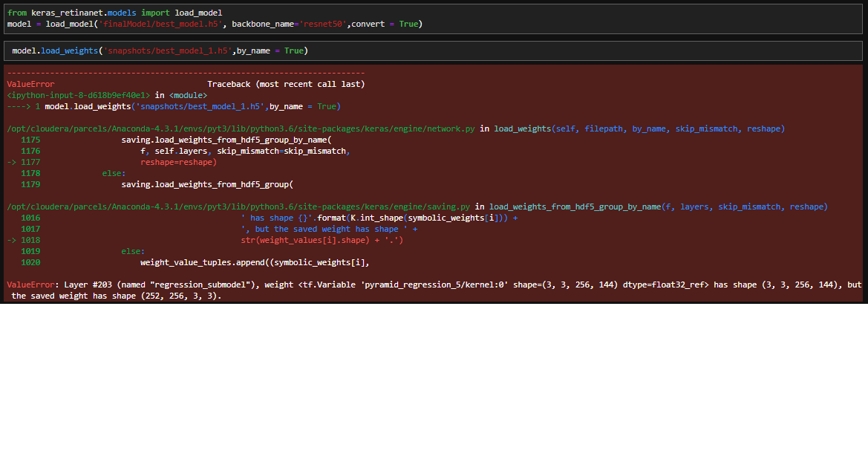
Task: Click the backbone_name='resnet50' argument text
Action: [290, 23]
